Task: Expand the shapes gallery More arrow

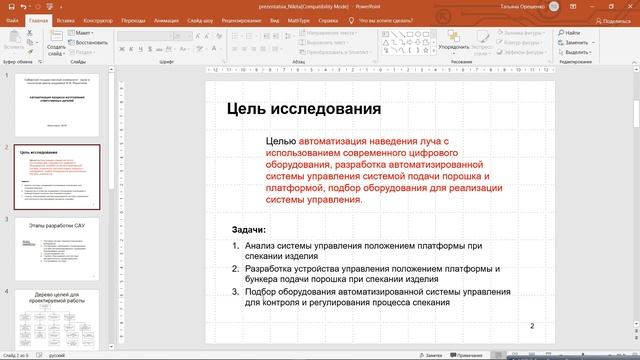Action: point(433,51)
